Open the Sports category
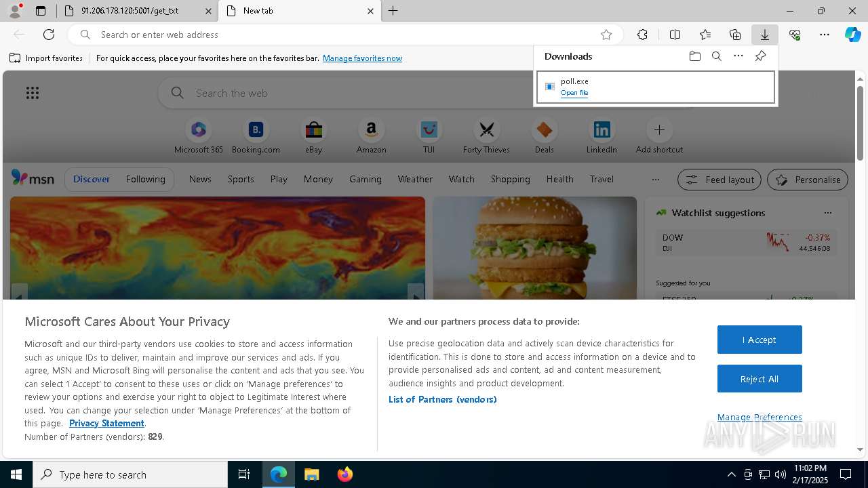 tap(241, 179)
